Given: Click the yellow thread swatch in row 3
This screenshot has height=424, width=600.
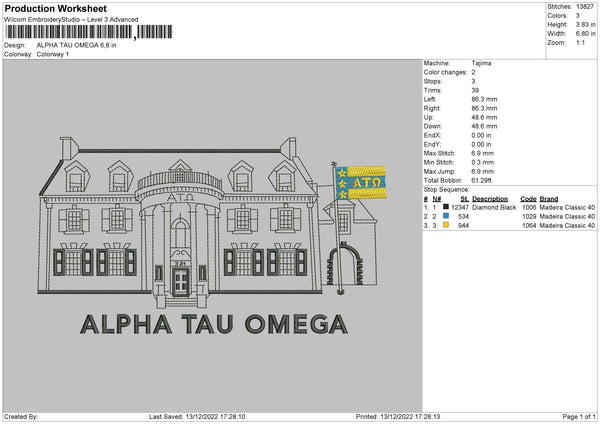Looking at the screenshot, I should (446, 225).
